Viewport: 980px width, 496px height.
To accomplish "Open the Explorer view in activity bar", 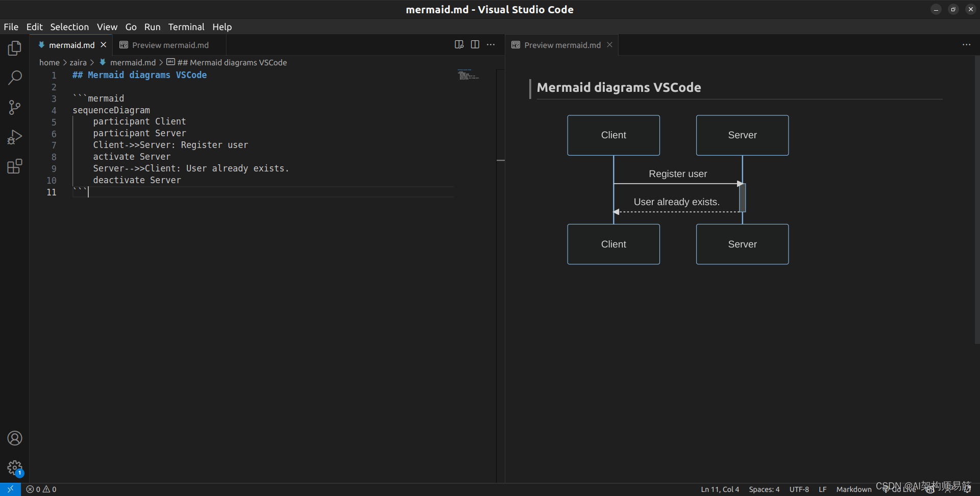I will 15,48.
